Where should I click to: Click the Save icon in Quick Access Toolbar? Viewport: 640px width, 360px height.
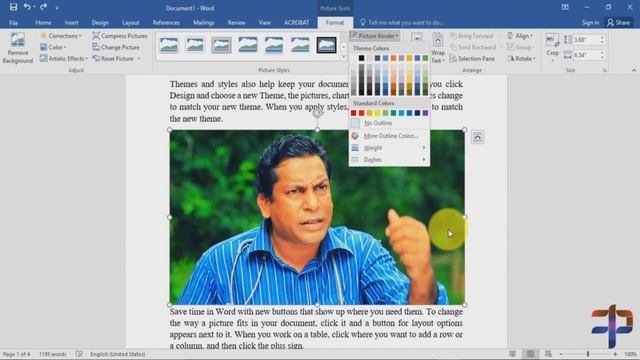13,7
